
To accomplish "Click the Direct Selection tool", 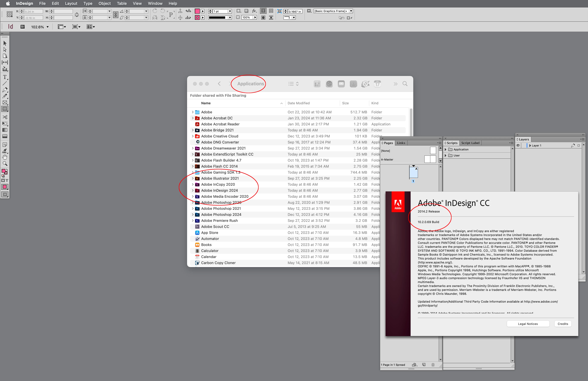I will (x=5, y=50).
